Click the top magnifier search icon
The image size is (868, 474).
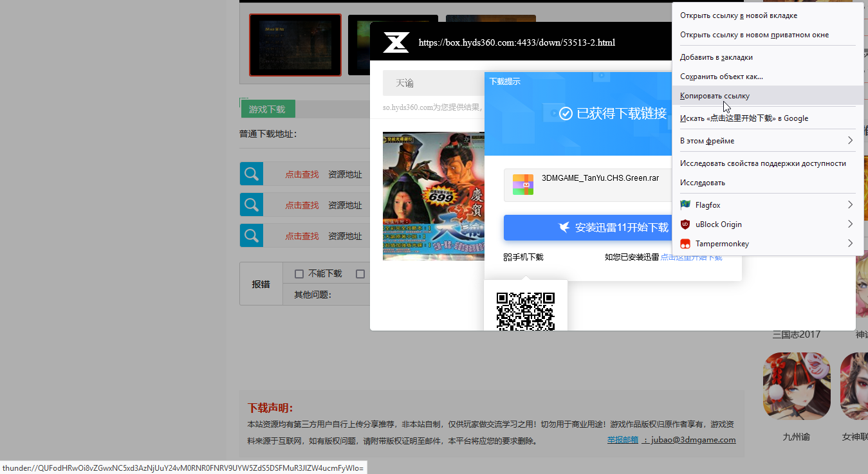tap(252, 174)
